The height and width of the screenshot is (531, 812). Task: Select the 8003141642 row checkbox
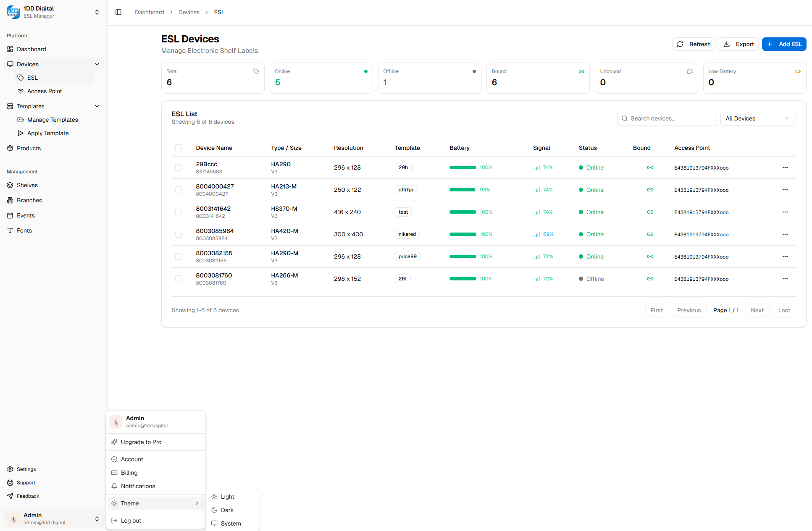pyautogui.click(x=179, y=212)
